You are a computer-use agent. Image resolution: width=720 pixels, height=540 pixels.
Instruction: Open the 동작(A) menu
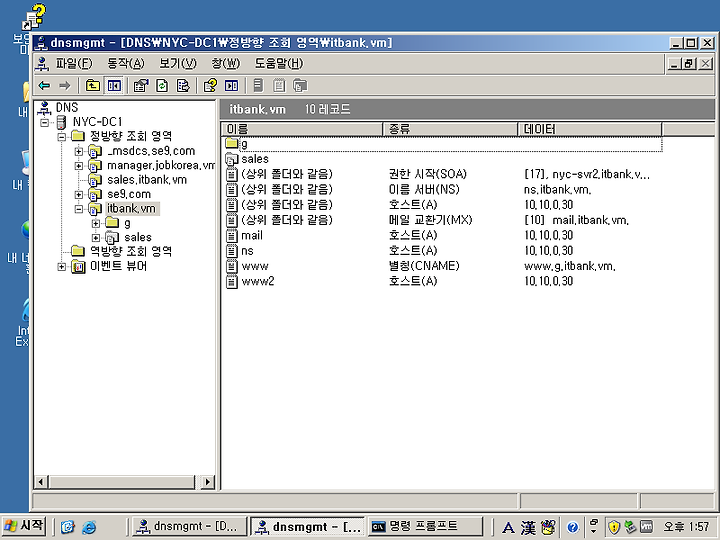coord(126,63)
